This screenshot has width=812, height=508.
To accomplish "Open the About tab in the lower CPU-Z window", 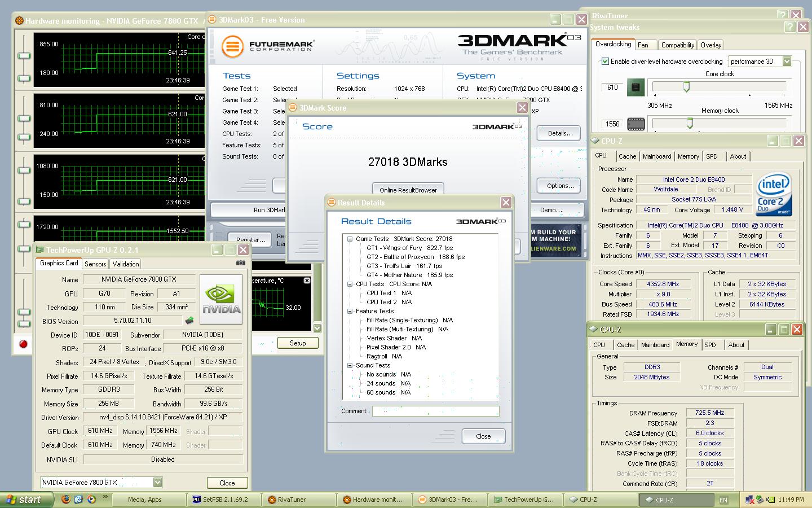I will point(736,345).
